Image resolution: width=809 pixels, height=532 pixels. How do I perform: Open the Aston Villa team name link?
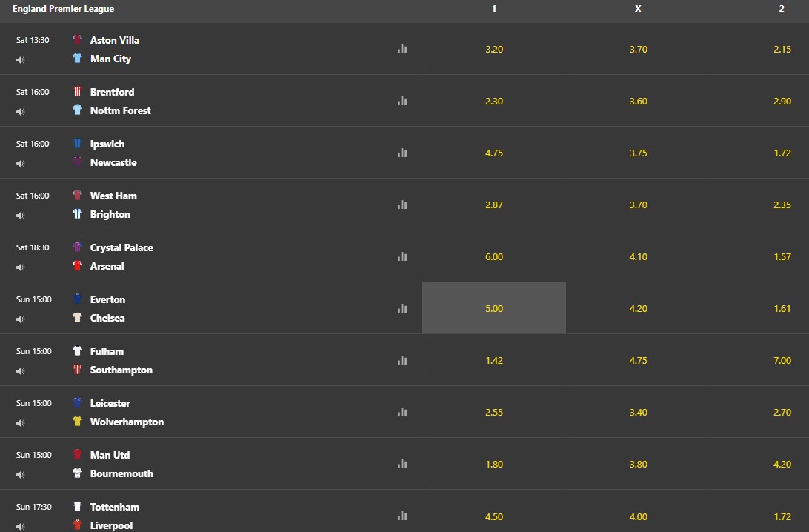pyautogui.click(x=115, y=40)
